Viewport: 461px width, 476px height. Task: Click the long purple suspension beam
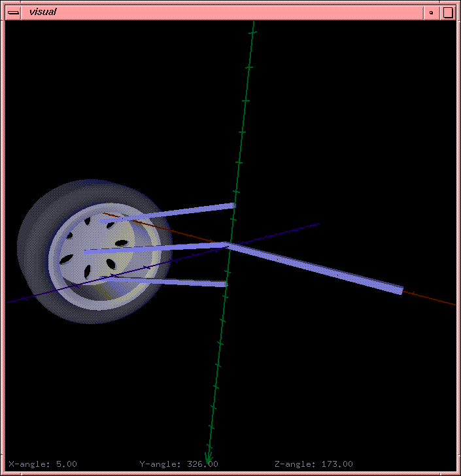coord(316,268)
